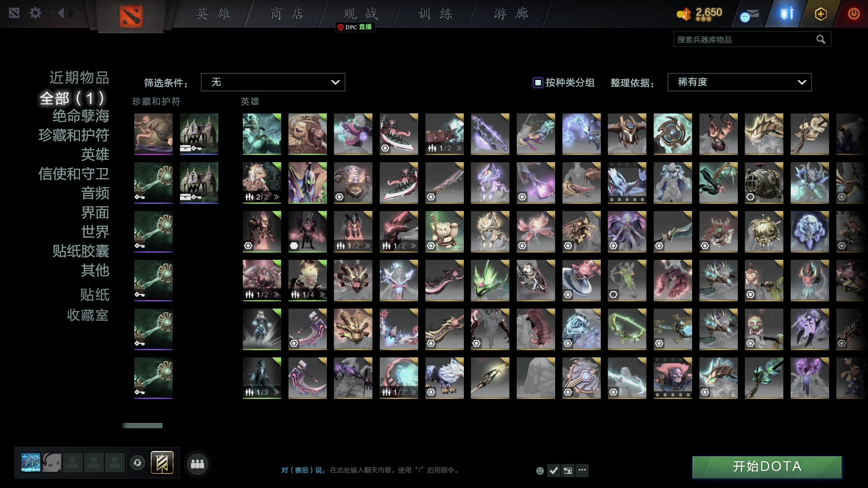Screen dimensions: 868x488
Task: Select the 世界 world category
Action: [95, 232]
